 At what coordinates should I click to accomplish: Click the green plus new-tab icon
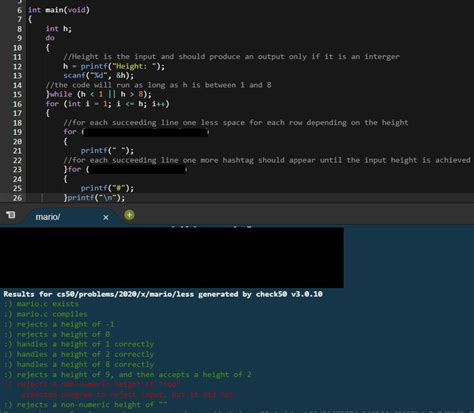click(129, 215)
